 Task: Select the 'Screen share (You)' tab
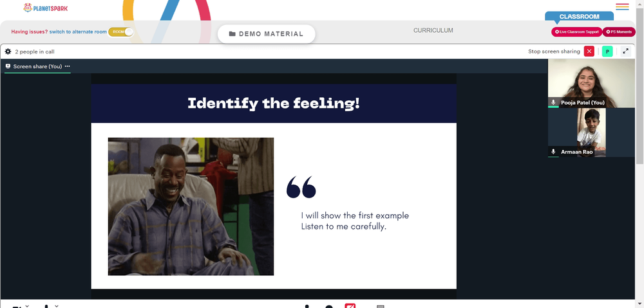point(37,66)
